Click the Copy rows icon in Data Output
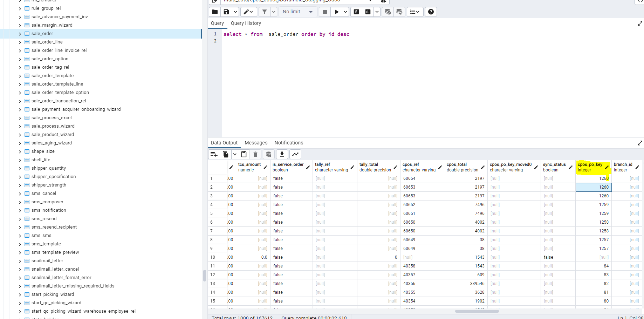The height and width of the screenshot is (319, 644). coord(226,154)
